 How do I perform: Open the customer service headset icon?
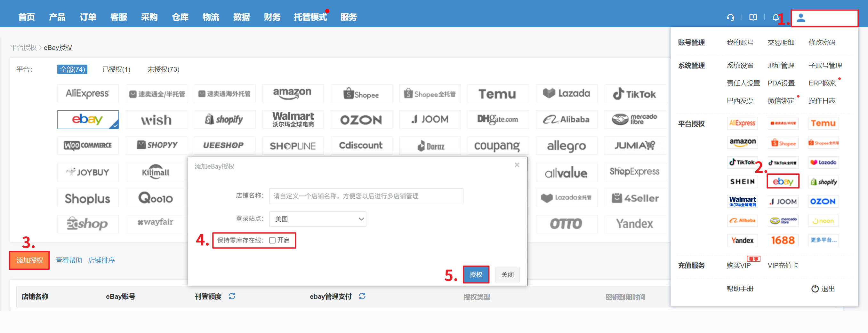pyautogui.click(x=730, y=17)
